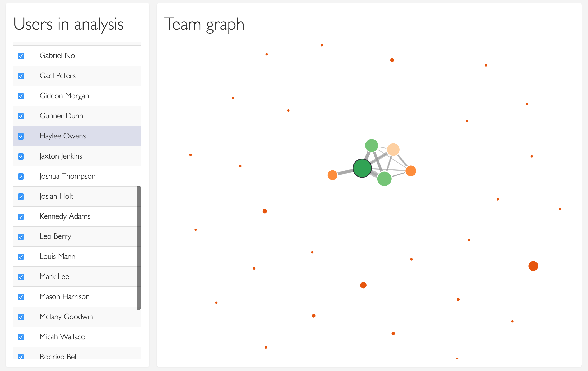This screenshot has width=588, height=371.
Task: Click the isolated large orange dot bottom-right
Action: (x=534, y=266)
